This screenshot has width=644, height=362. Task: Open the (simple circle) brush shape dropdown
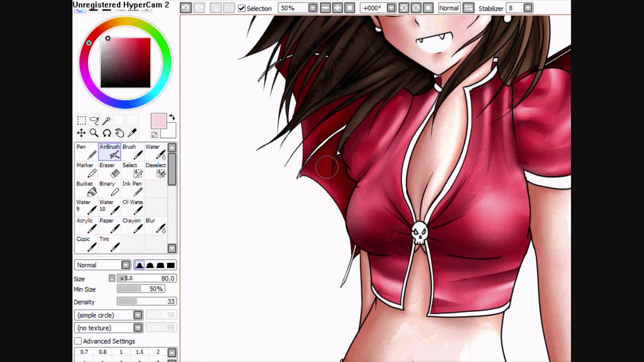[x=138, y=315]
